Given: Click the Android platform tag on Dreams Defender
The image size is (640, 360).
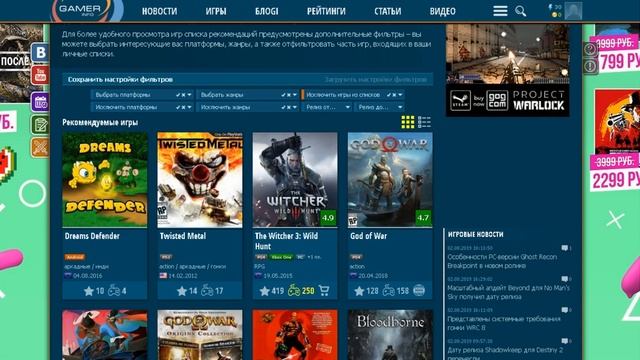Looking at the screenshot, I should click(75, 257).
